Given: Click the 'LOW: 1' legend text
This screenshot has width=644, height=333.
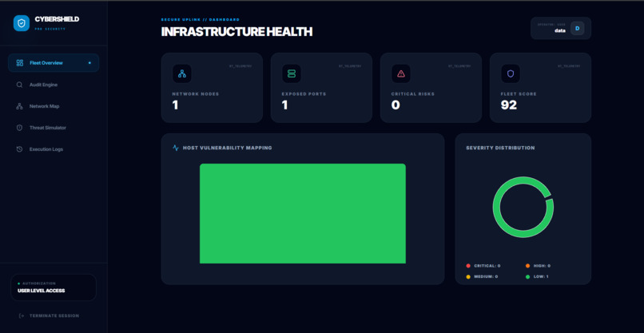Looking at the screenshot, I should coord(541,277).
